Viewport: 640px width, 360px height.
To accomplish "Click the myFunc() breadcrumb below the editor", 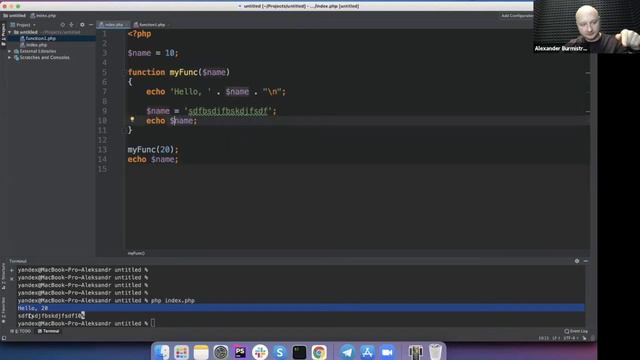I will click(x=136, y=253).
